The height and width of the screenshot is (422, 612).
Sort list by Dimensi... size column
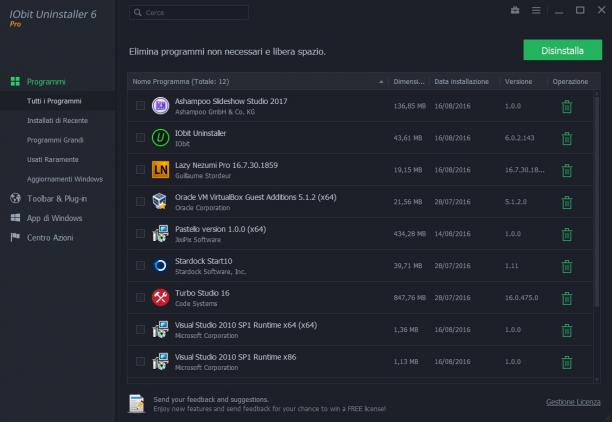pos(409,82)
